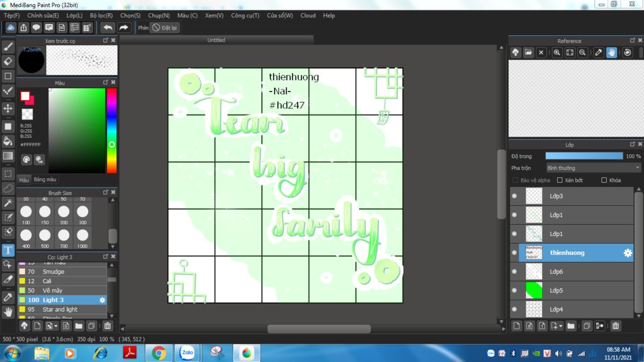Create new layer folder in Layer panel

571,326
